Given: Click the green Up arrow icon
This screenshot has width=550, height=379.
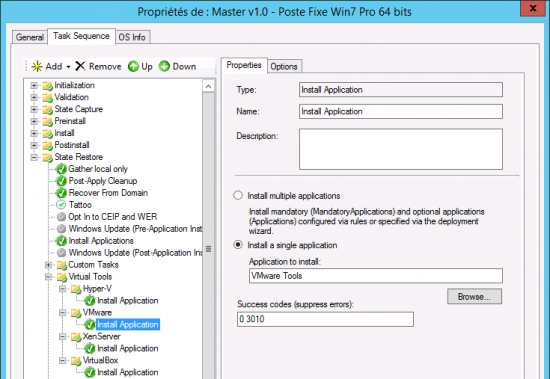Looking at the screenshot, I should [133, 66].
